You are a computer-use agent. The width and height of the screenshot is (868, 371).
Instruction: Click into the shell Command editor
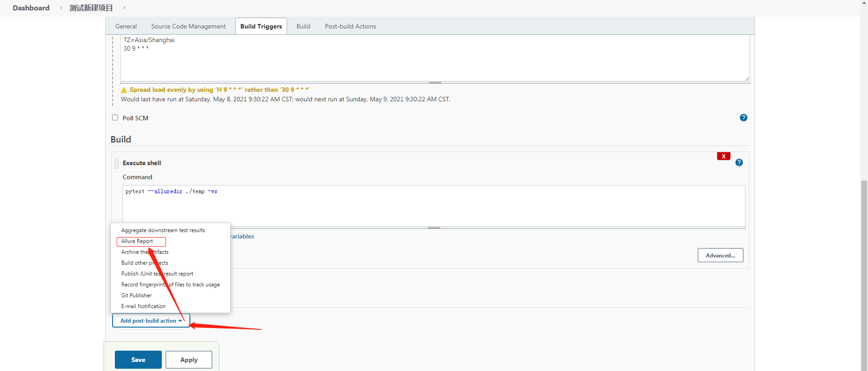(x=434, y=206)
